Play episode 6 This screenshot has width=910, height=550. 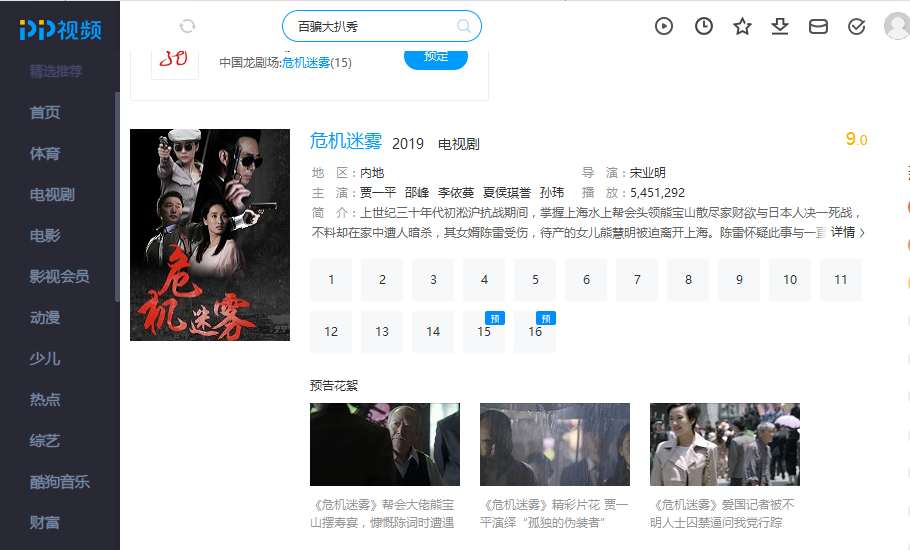(x=586, y=280)
